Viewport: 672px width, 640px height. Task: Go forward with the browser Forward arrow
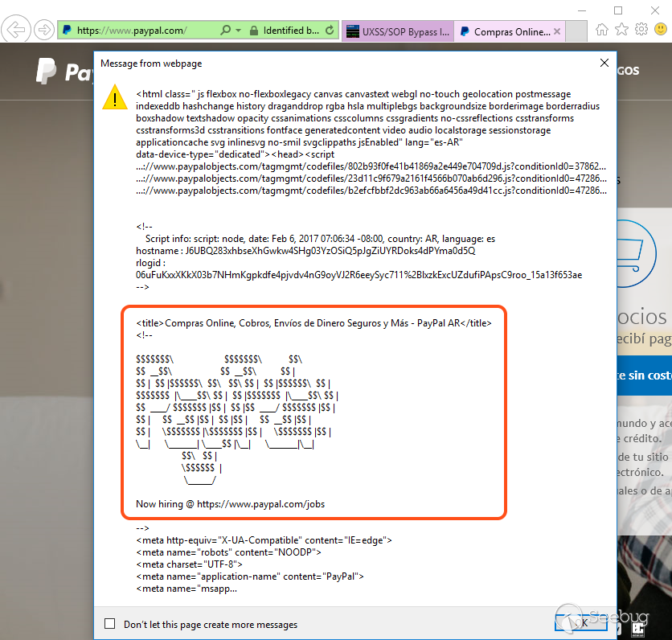click(x=43, y=30)
